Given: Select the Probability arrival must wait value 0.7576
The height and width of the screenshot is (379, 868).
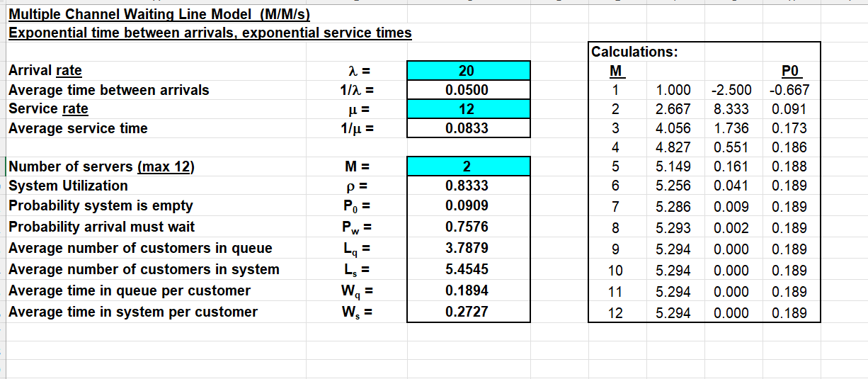Looking at the screenshot, I should click(468, 227).
